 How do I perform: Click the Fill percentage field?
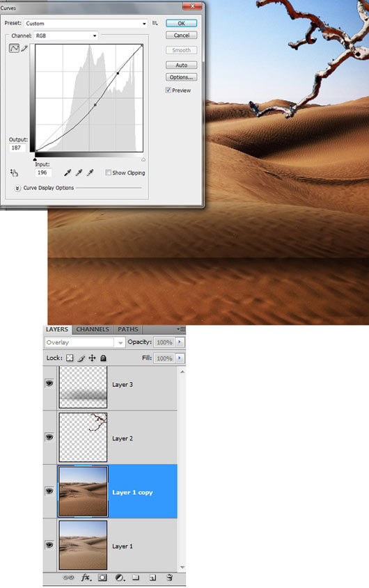164,358
